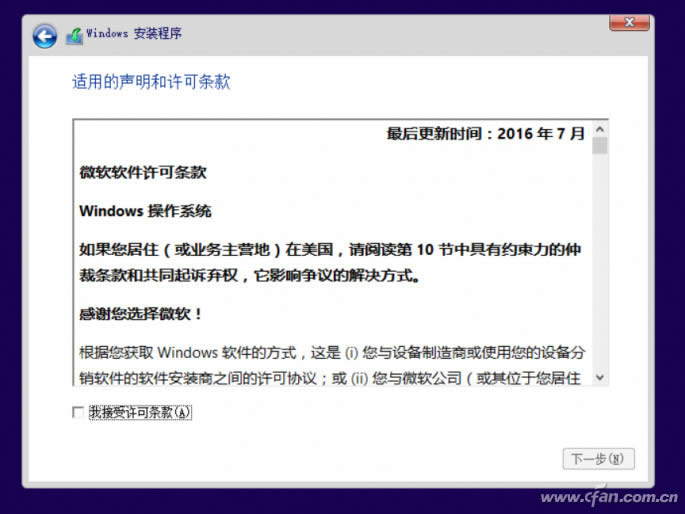Click the bold arbitration paragraph mentioning 第 10 节
The image size is (685, 514).
(330, 261)
